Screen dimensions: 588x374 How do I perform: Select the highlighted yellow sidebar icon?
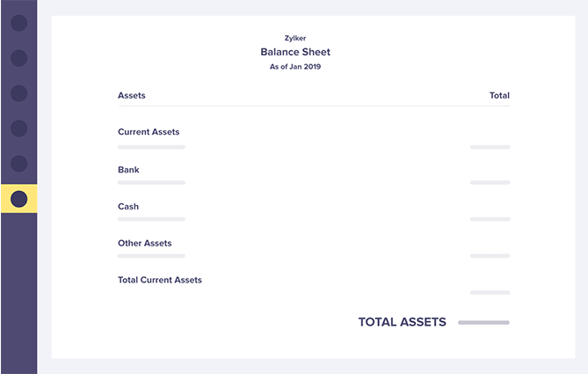click(18, 199)
